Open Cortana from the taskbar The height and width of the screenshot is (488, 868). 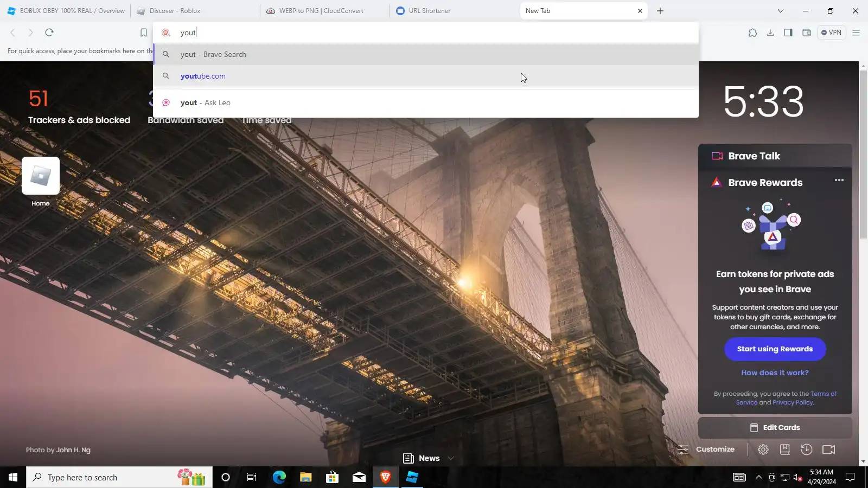pyautogui.click(x=226, y=477)
